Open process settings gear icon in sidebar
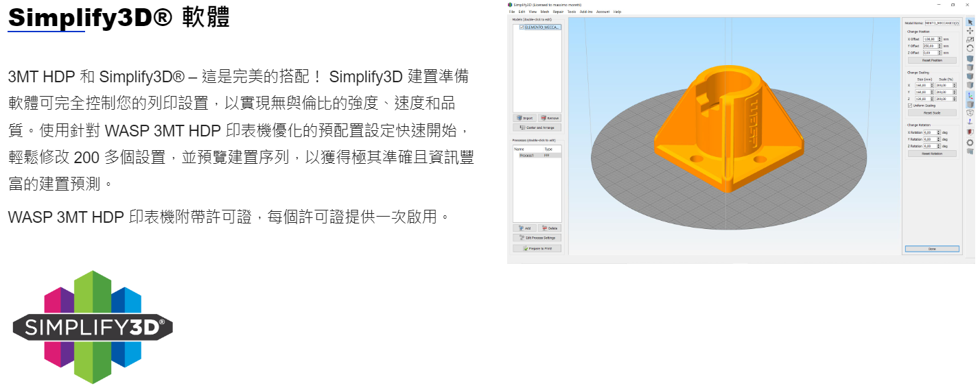This screenshot has height=388, width=980. [970, 143]
